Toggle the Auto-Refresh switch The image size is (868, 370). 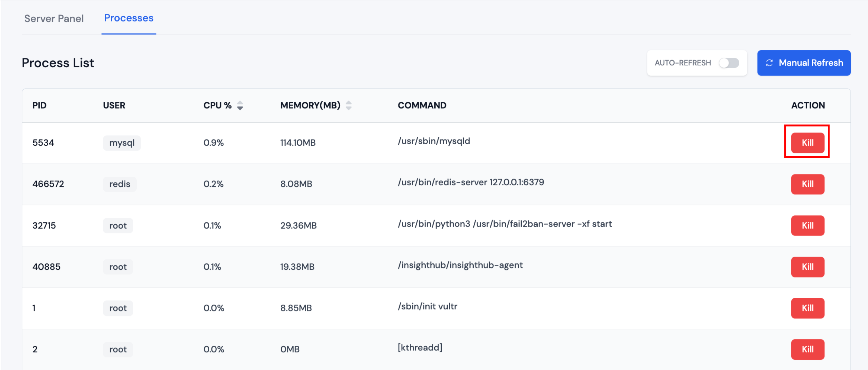pyautogui.click(x=729, y=63)
